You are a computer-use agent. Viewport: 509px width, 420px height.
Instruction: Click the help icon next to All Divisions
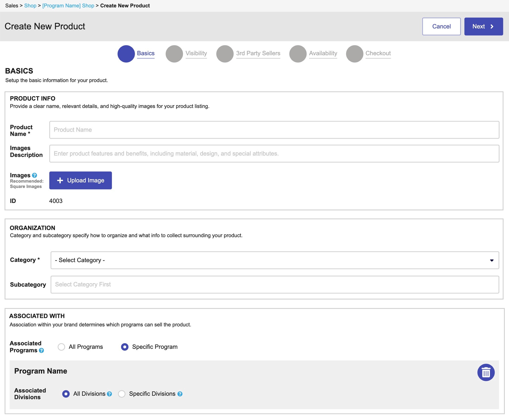(109, 394)
